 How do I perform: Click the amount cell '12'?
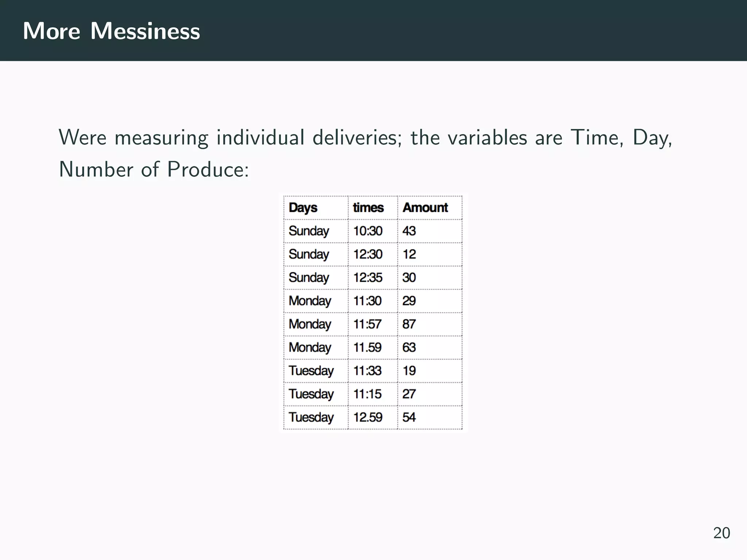(430, 254)
